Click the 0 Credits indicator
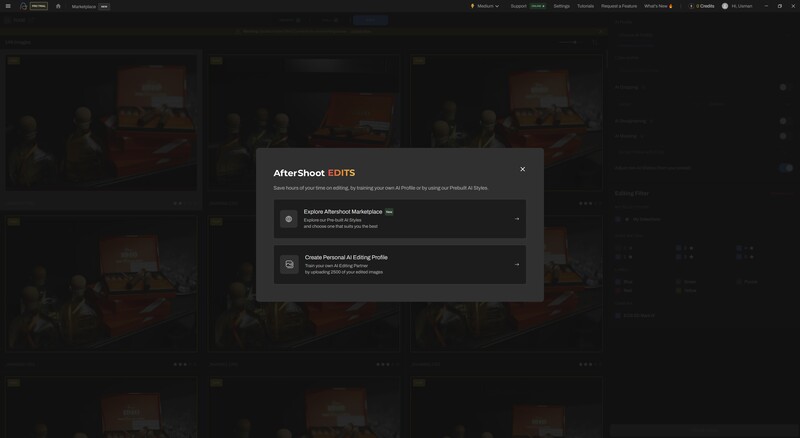800x438 pixels. point(705,6)
